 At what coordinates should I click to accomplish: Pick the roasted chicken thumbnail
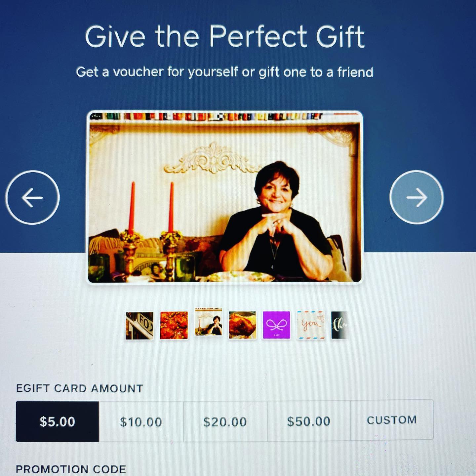coord(242,325)
